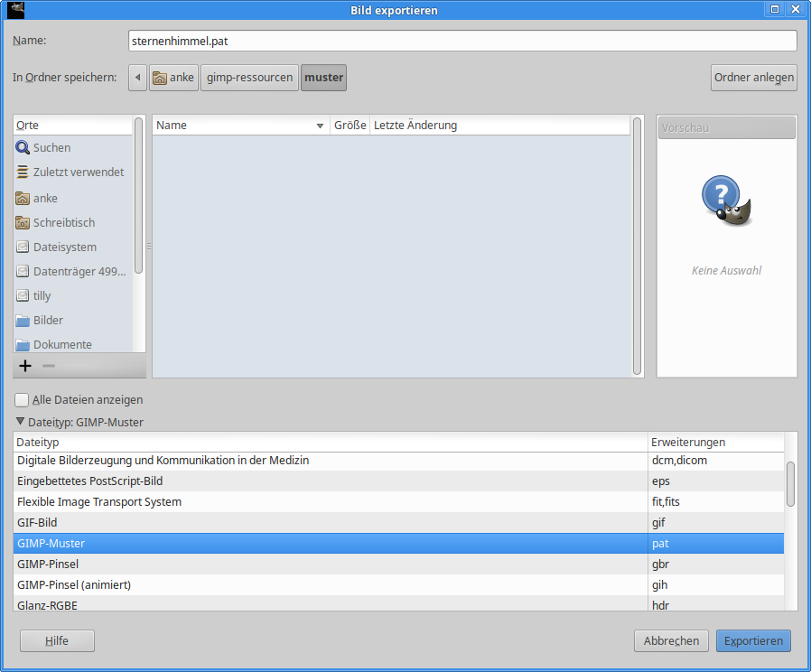Click the GIMP Wilber question-mark preview image
This screenshot has width=811, height=672.
(727, 201)
